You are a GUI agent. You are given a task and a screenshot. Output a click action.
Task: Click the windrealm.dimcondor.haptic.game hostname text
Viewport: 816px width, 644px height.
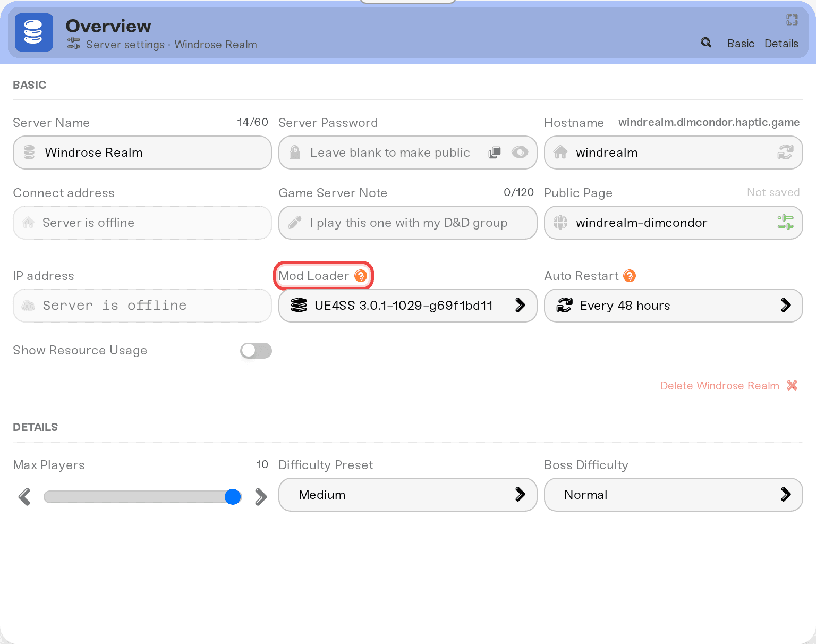709,122
